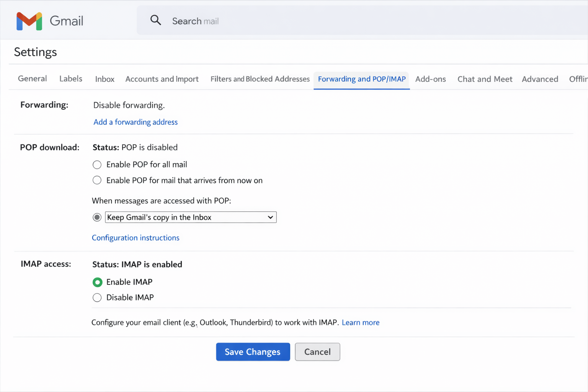Open the POP message handling dropdown

(191, 217)
